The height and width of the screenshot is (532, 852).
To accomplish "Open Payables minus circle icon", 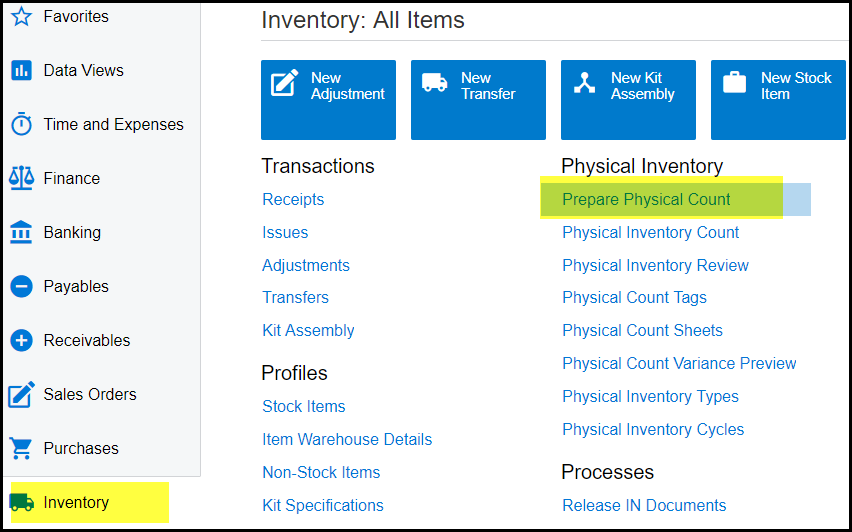I will (21, 287).
